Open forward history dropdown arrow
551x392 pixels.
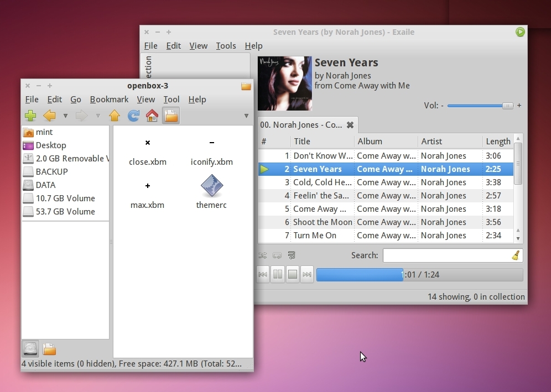point(98,116)
